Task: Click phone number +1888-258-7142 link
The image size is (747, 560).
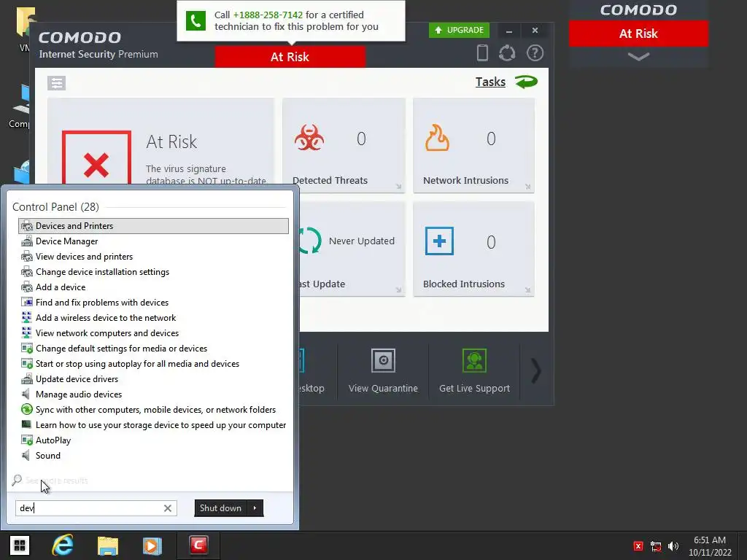Action: (x=268, y=15)
